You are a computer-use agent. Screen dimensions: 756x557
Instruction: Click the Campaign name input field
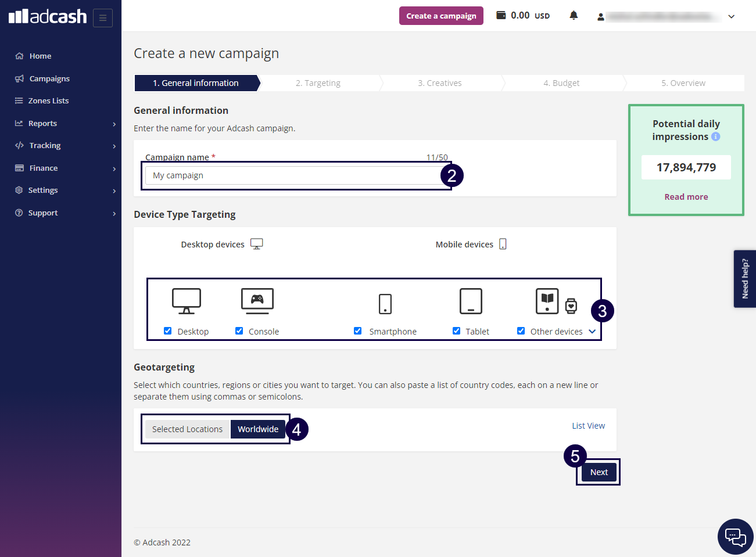[293, 175]
